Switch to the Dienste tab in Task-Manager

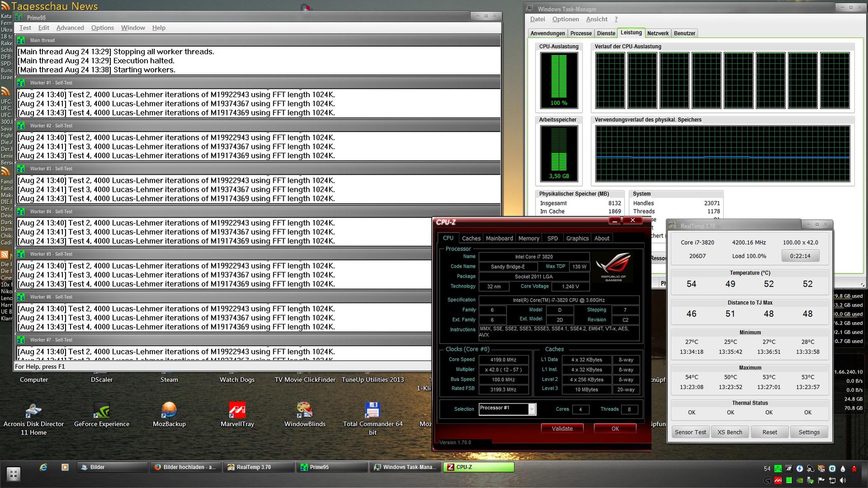606,33
